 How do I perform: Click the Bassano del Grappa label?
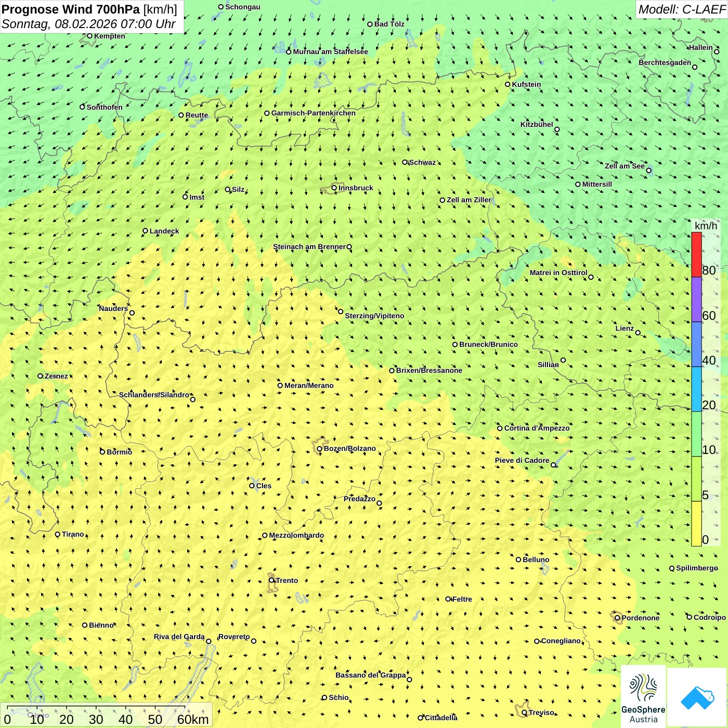point(371,675)
